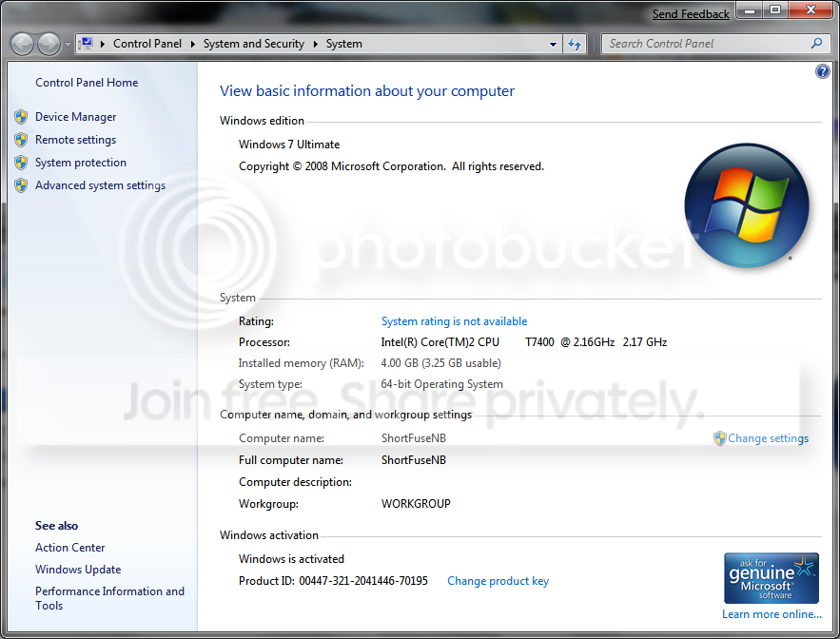The image size is (840, 639).
Task: Click Change settings link
Action: tap(769, 438)
